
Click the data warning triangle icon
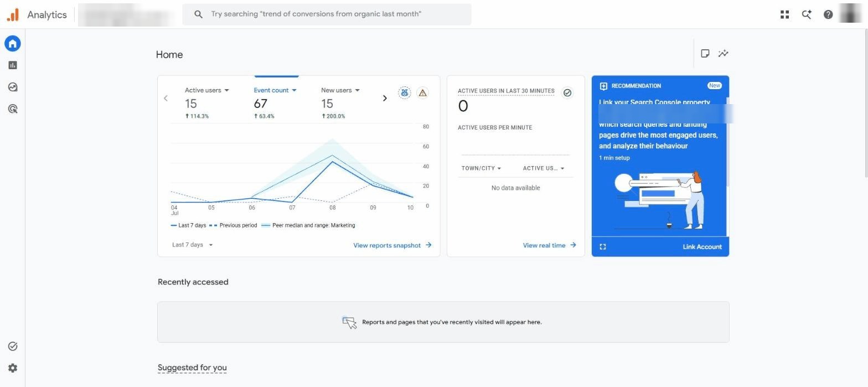coord(423,92)
